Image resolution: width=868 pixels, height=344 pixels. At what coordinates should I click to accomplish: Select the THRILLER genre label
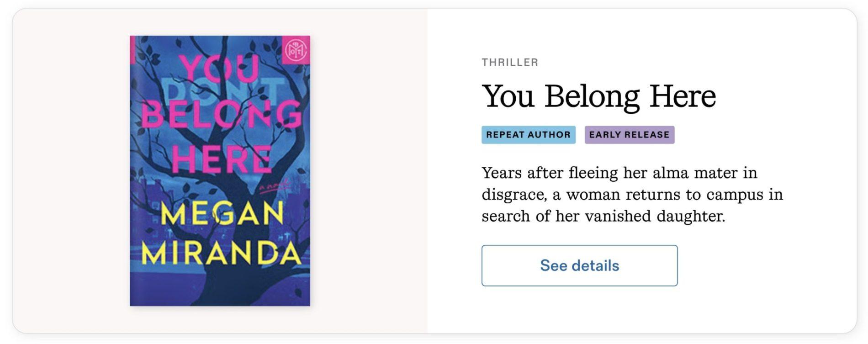pyautogui.click(x=510, y=63)
